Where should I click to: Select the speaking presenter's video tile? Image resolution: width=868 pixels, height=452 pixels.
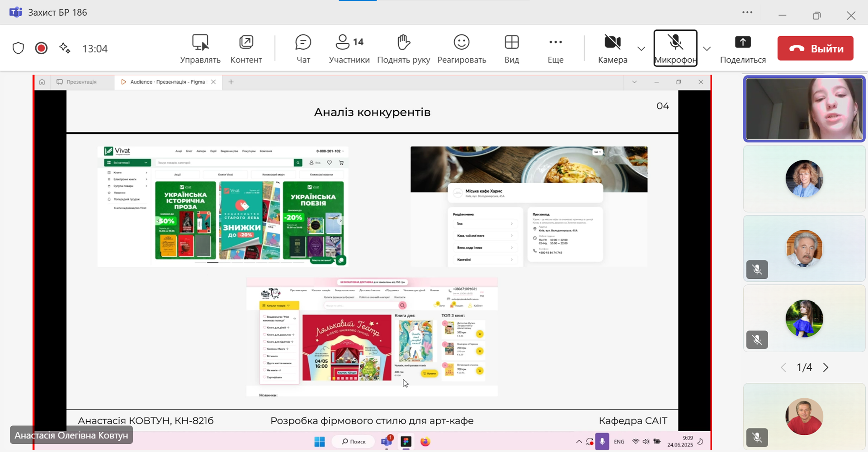point(804,109)
